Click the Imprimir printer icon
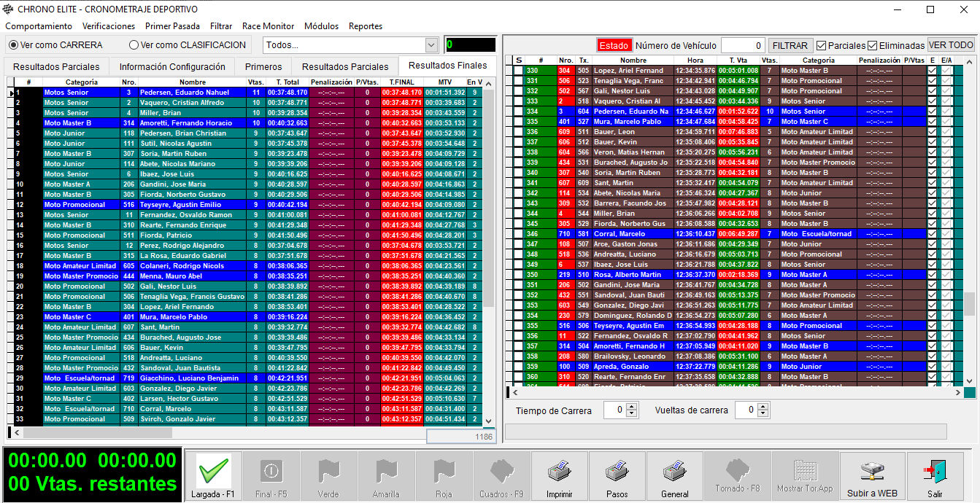The height and width of the screenshot is (503, 980). [x=559, y=472]
